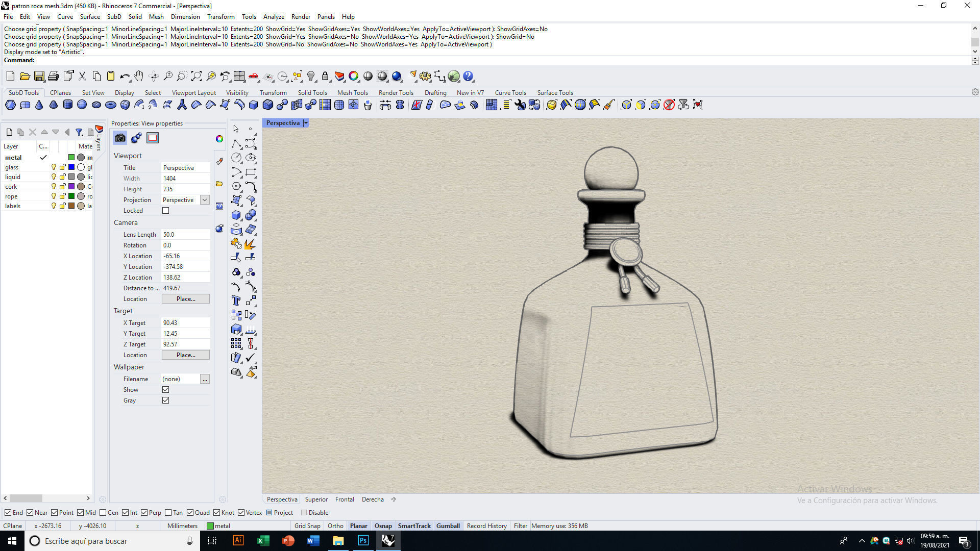Switch to the Render Tools toolbar tab
This screenshot has width=980, height=551.
(396, 93)
